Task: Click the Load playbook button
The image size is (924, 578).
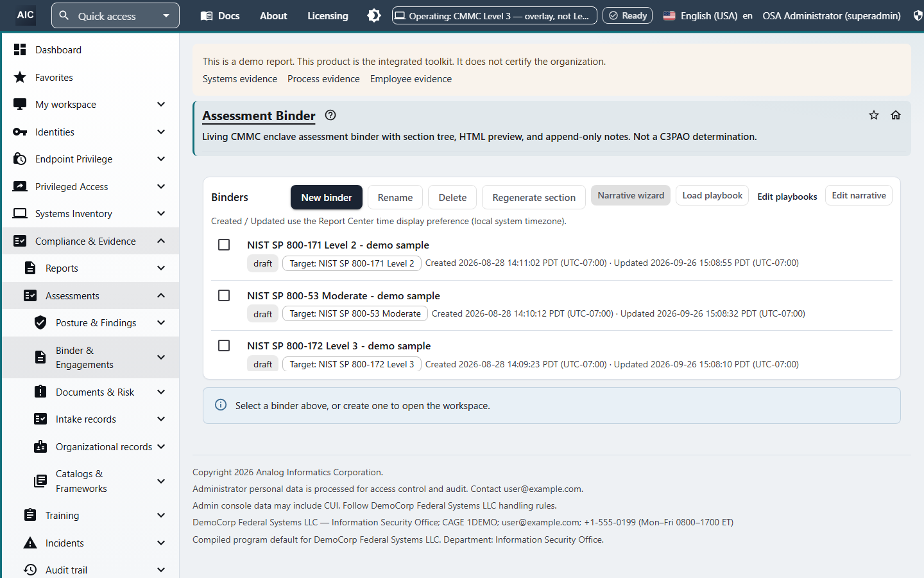Action: (712, 195)
